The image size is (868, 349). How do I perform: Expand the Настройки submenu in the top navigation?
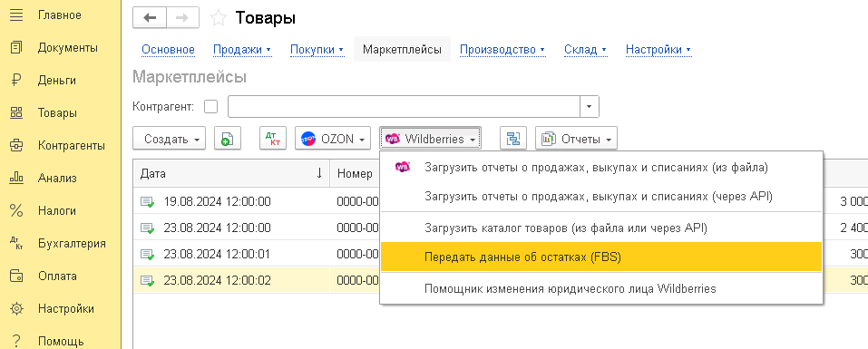click(658, 50)
